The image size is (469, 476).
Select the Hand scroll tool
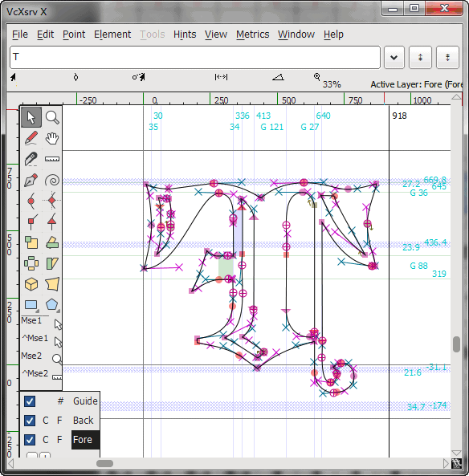(52, 138)
